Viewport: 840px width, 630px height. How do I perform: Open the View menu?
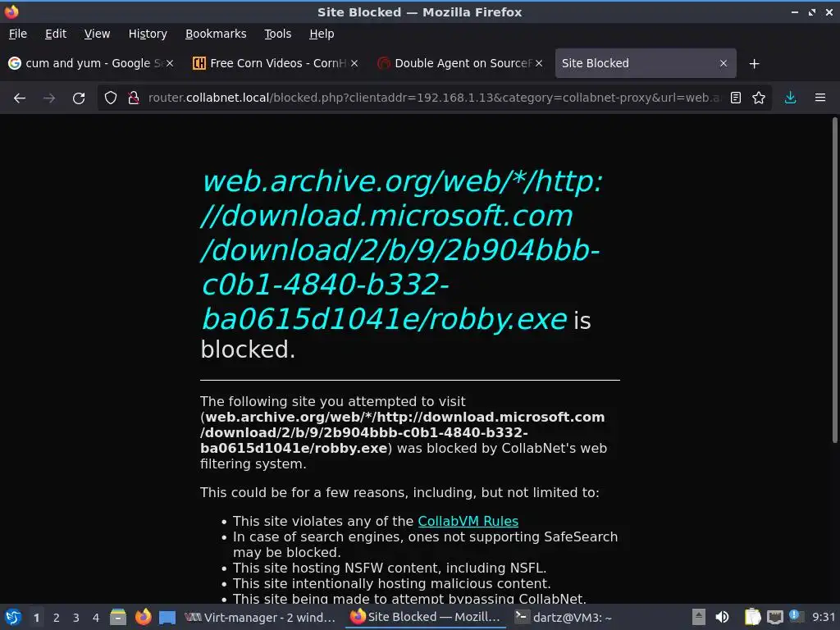click(97, 34)
